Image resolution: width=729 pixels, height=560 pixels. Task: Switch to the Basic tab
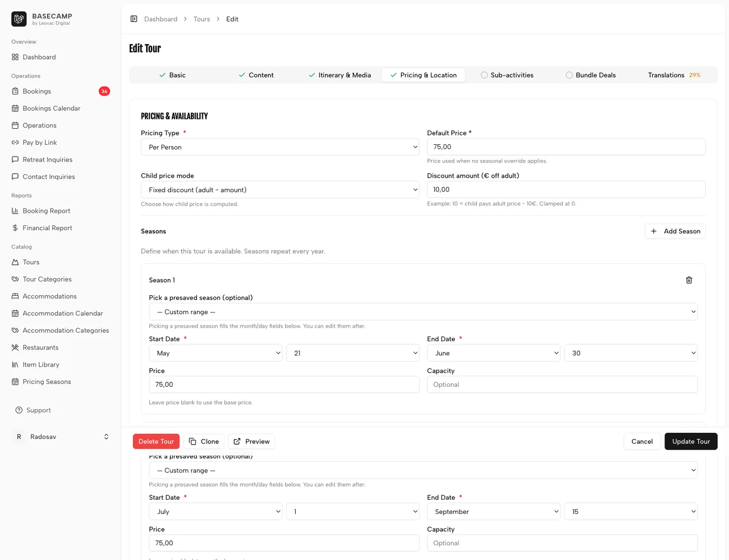[172, 75]
